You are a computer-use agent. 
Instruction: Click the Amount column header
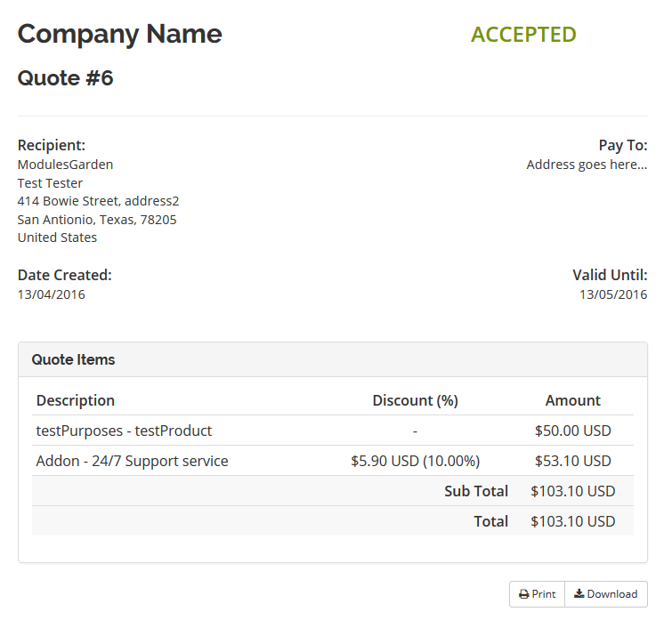(x=572, y=400)
